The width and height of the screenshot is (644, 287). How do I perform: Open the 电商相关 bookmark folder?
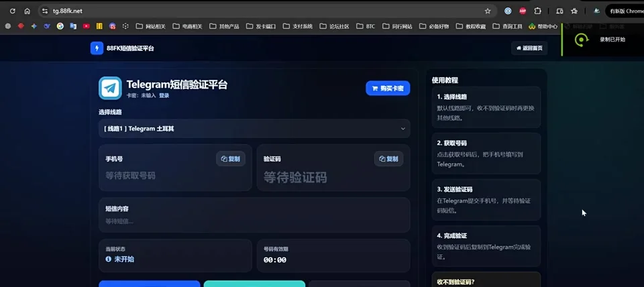187,26
